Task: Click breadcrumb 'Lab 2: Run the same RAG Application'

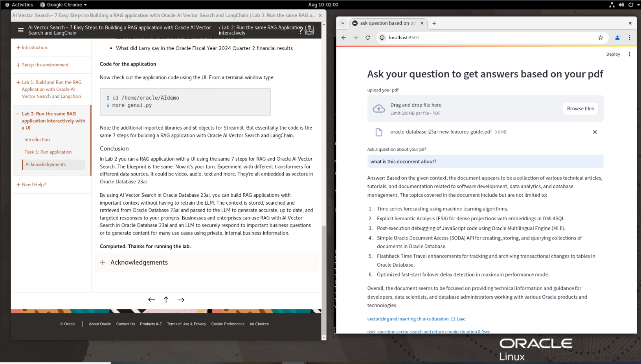Action: (x=260, y=30)
